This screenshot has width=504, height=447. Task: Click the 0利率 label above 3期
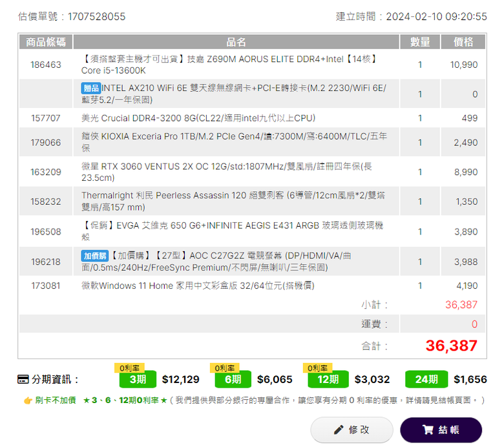(129, 368)
